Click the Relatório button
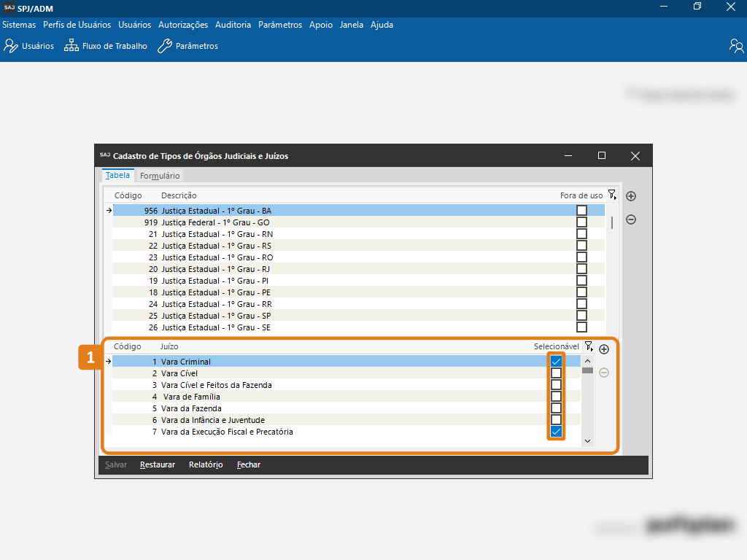Viewport: 747px width, 560px height. click(206, 464)
